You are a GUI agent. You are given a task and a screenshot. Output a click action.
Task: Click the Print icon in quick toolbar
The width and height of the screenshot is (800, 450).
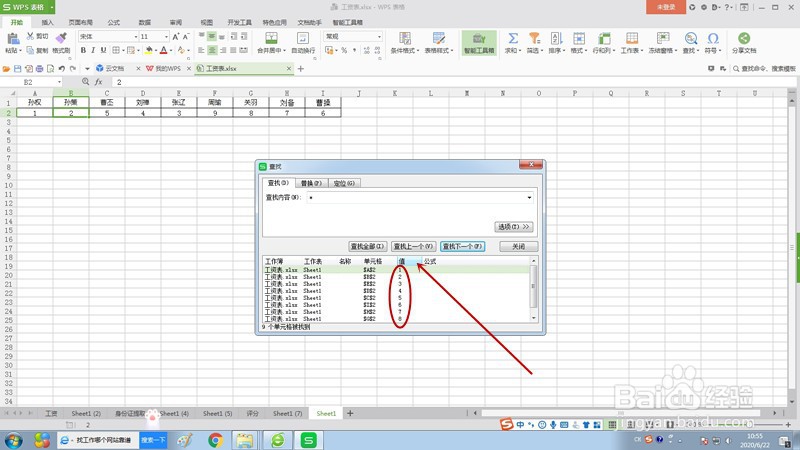39,68
